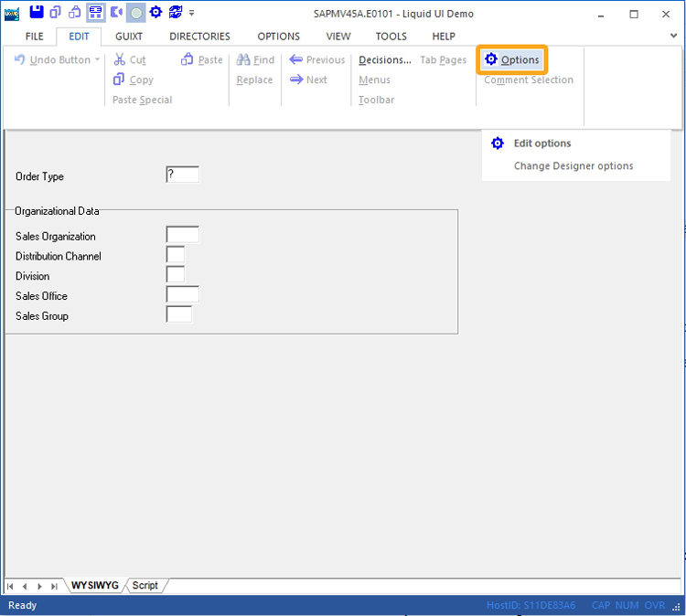This screenshot has width=686, height=616.
Task: Click the Cut scissors icon
Action: pyautogui.click(x=119, y=60)
